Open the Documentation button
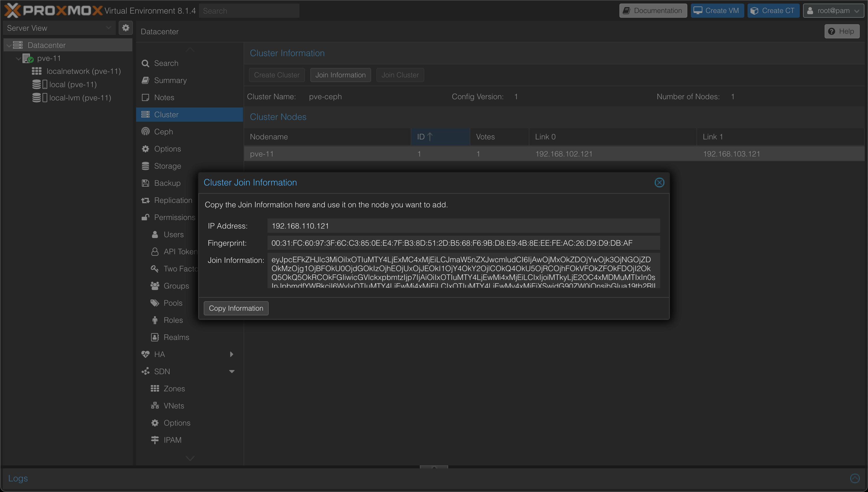The width and height of the screenshot is (868, 492). (653, 10)
